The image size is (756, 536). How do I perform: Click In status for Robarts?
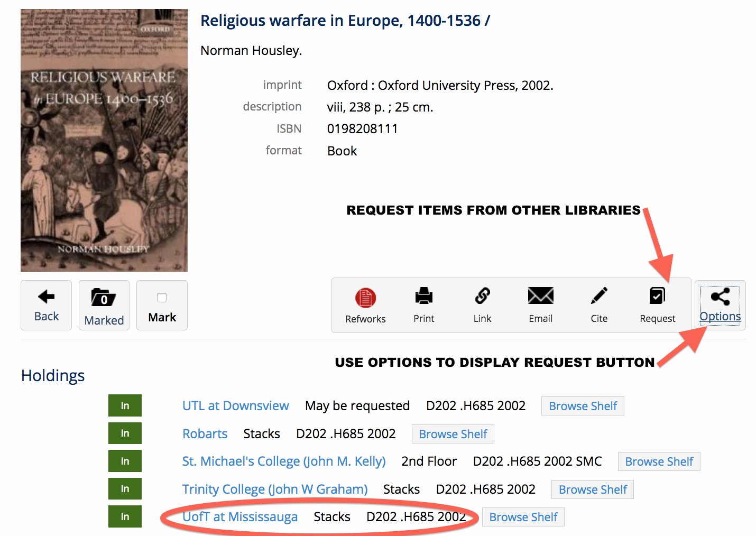pos(125,433)
